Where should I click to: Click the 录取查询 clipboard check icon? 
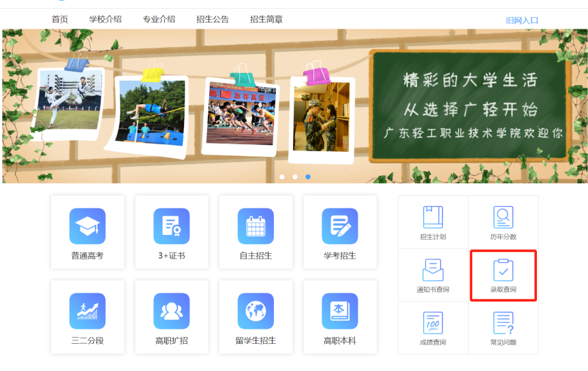[x=504, y=270]
